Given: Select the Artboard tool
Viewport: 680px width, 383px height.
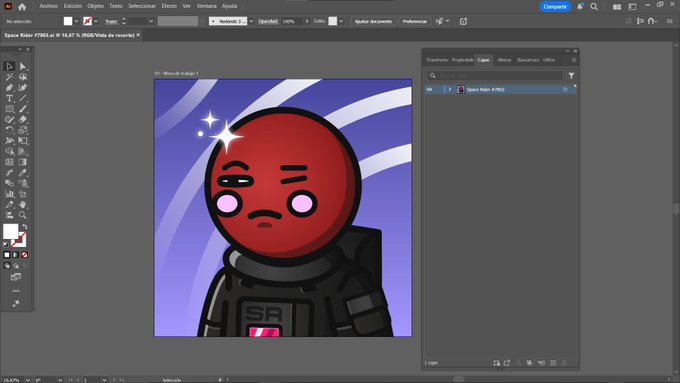Looking at the screenshot, I should [23, 194].
